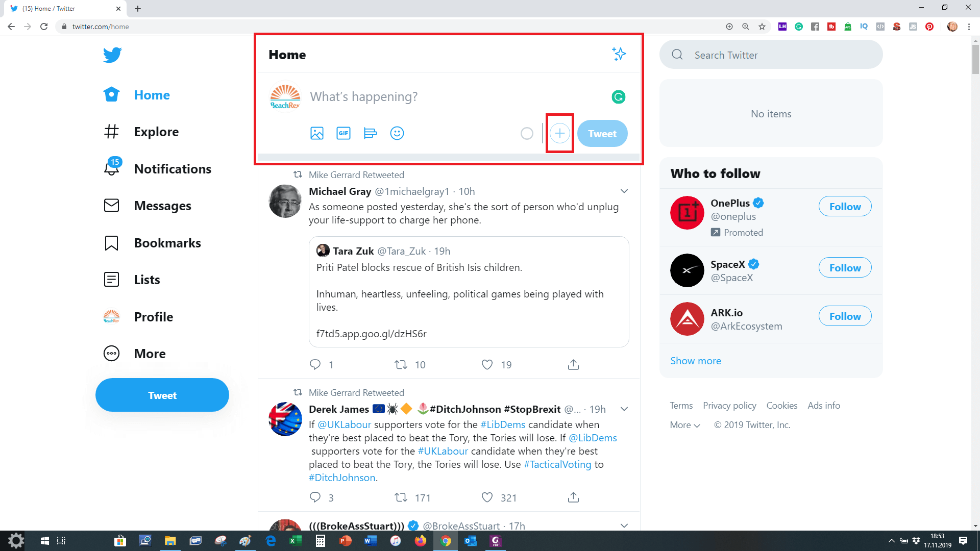Click the Search Twitter field
980x551 pixels.
click(781, 55)
